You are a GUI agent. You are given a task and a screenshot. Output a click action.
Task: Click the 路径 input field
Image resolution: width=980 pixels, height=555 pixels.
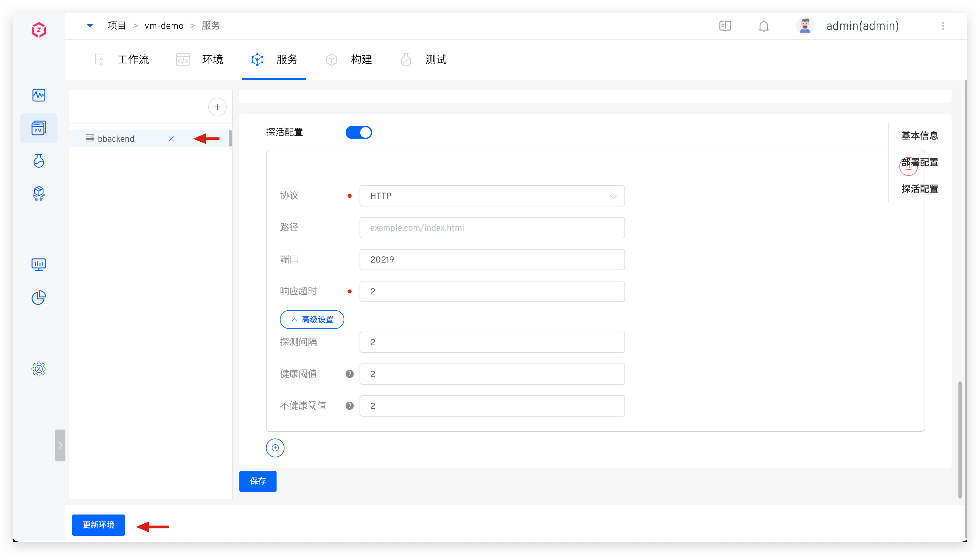(x=492, y=228)
